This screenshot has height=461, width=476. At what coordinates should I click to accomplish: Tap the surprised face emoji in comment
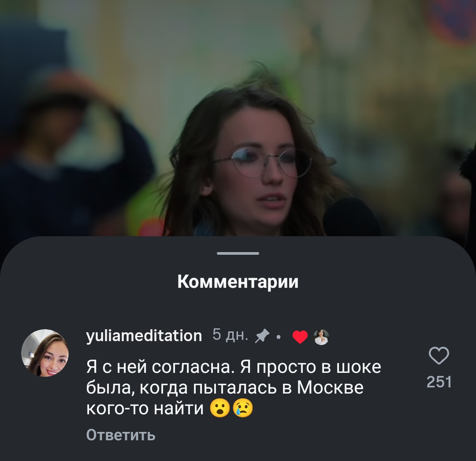[220, 409]
